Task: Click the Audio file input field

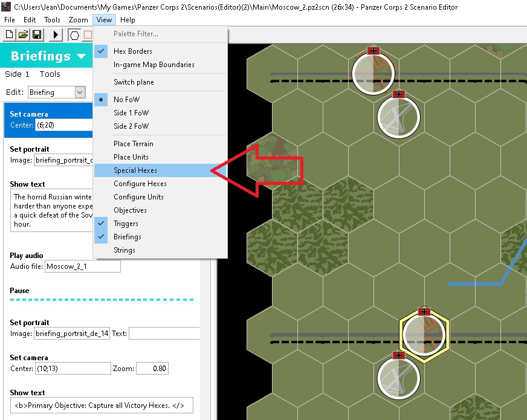Action: click(82, 267)
